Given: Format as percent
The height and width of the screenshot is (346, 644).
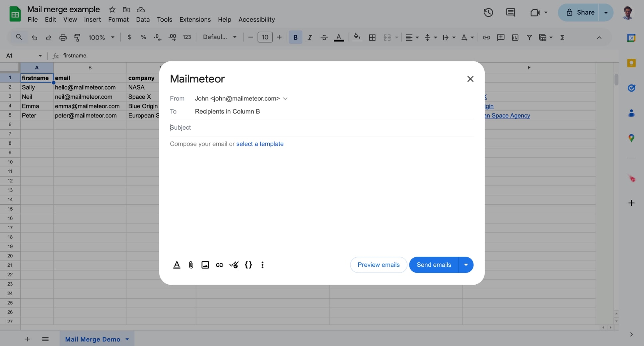Looking at the screenshot, I should click(143, 37).
